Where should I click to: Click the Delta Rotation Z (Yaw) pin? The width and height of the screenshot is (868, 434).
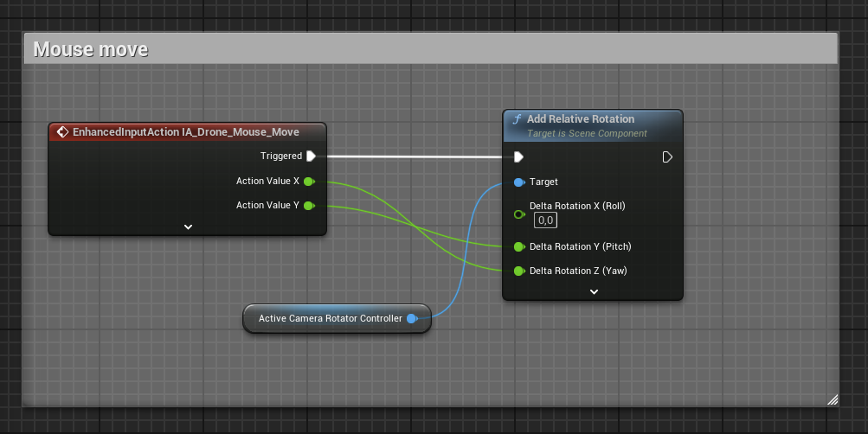coord(519,271)
